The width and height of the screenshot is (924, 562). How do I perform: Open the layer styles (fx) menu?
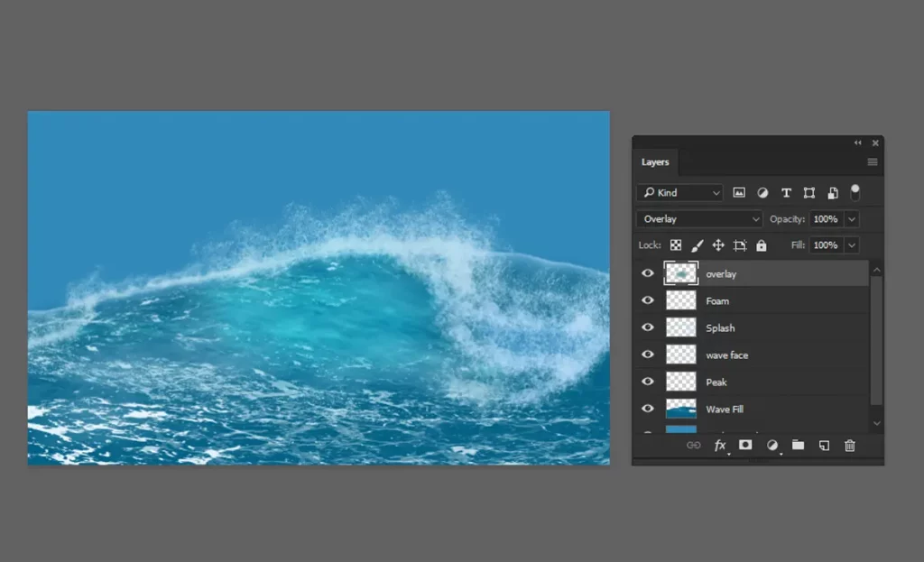pyautogui.click(x=720, y=445)
